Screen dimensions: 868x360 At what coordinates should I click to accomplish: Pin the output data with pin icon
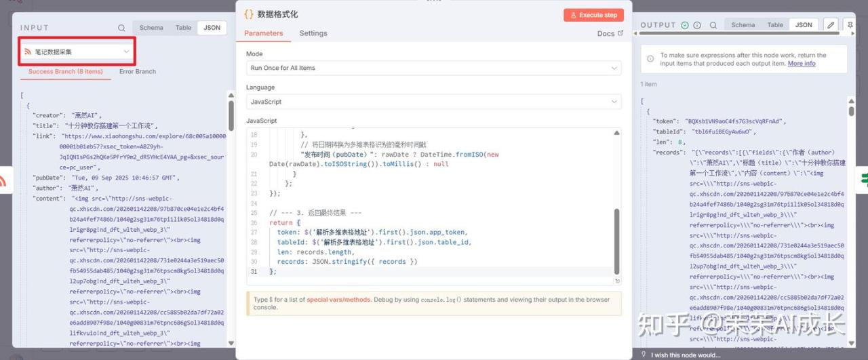(850, 25)
